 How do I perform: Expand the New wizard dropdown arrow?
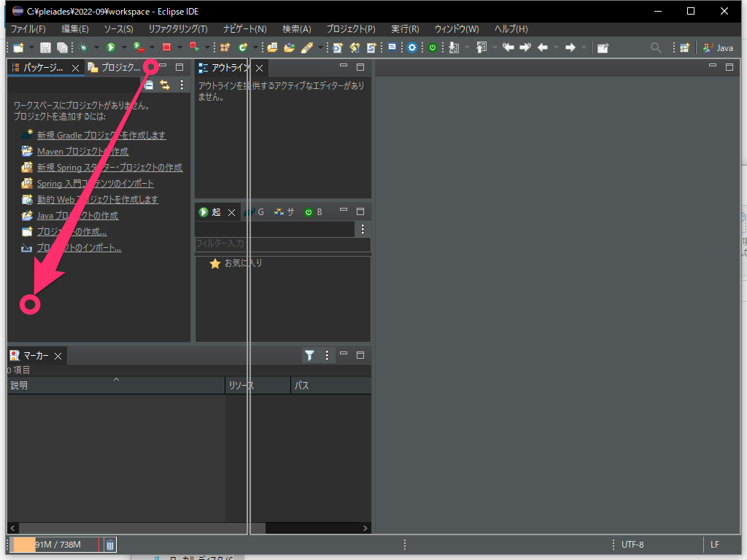[x=31, y=47]
